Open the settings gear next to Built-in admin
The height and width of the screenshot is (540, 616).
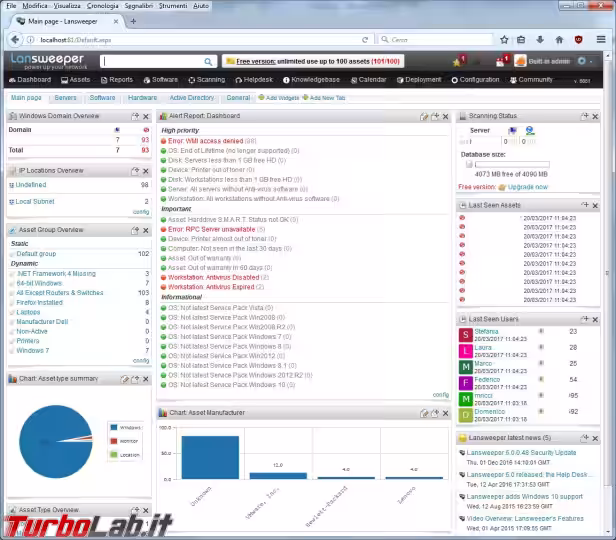(582, 61)
